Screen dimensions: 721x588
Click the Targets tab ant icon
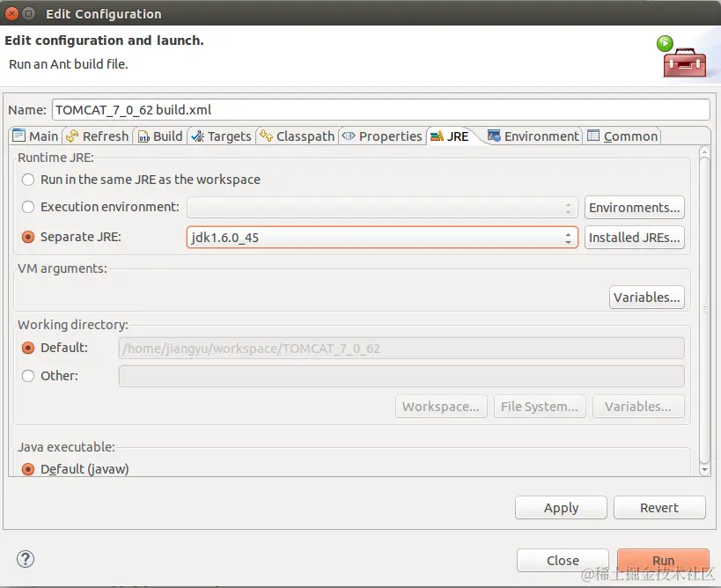click(x=198, y=136)
